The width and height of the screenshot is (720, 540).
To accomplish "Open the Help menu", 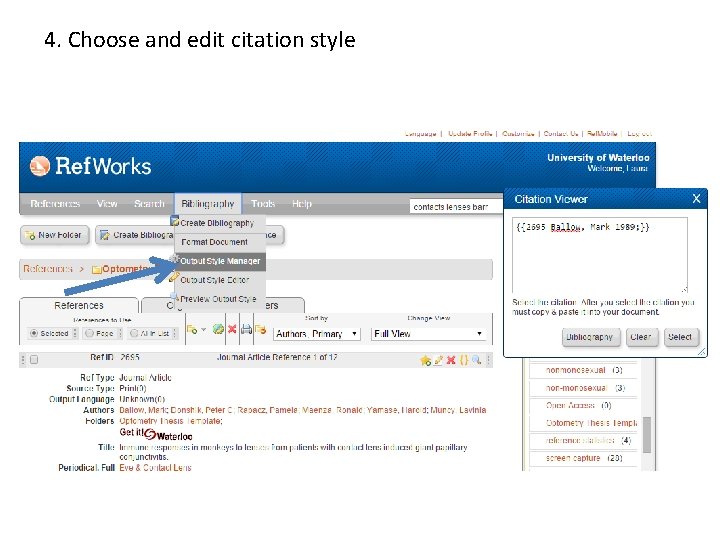I will pyautogui.click(x=302, y=203).
